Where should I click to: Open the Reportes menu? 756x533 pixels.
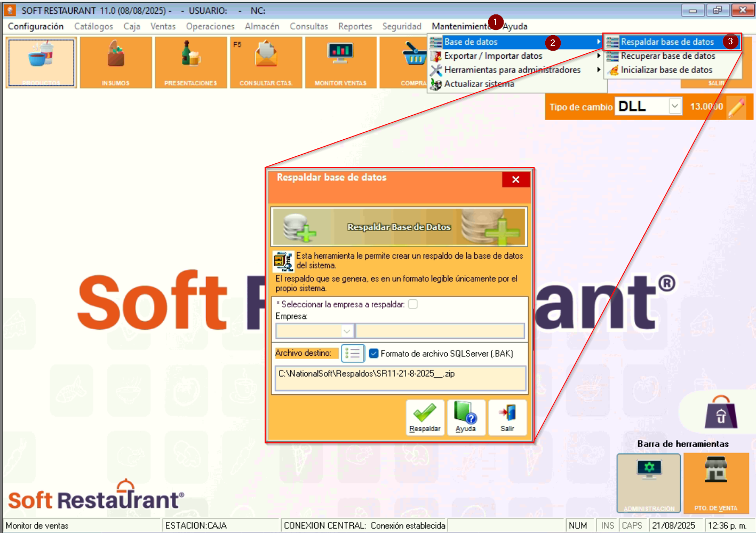[x=355, y=26]
